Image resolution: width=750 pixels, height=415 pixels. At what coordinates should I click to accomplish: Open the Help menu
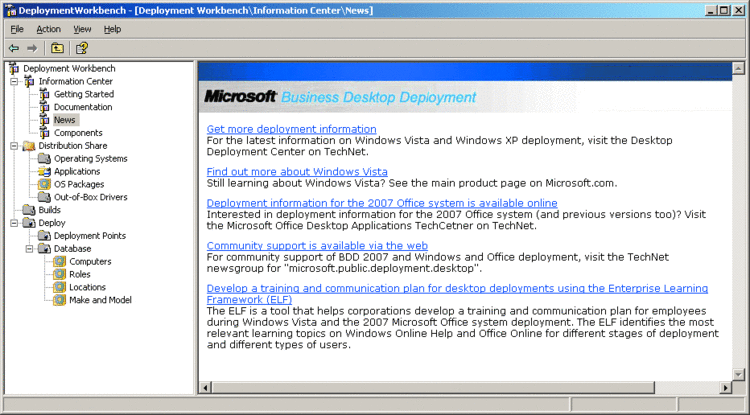click(x=112, y=29)
